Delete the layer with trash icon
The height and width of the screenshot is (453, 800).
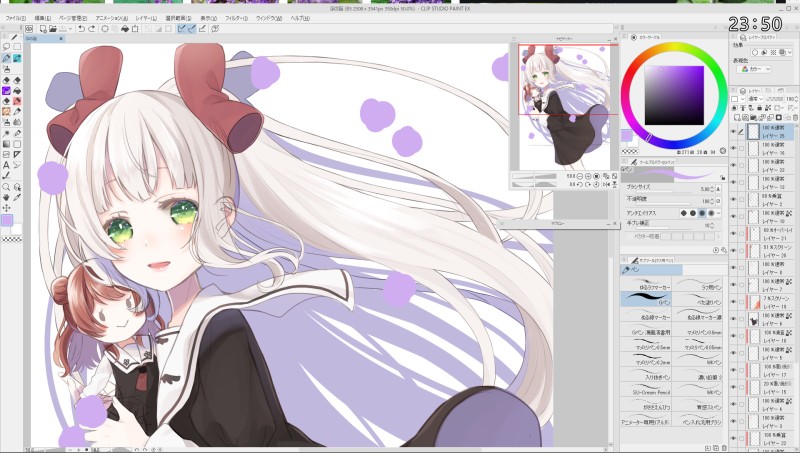pyautogui.click(x=795, y=118)
